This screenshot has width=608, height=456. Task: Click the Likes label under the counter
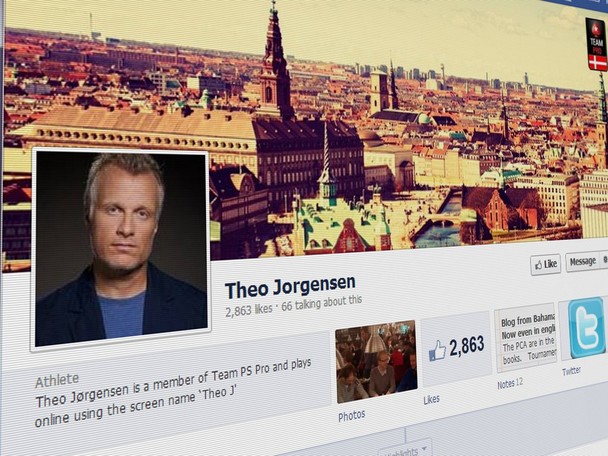[431, 399]
